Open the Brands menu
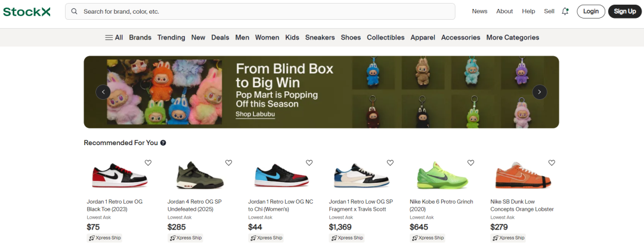This screenshot has height=249, width=644. [x=140, y=38]
